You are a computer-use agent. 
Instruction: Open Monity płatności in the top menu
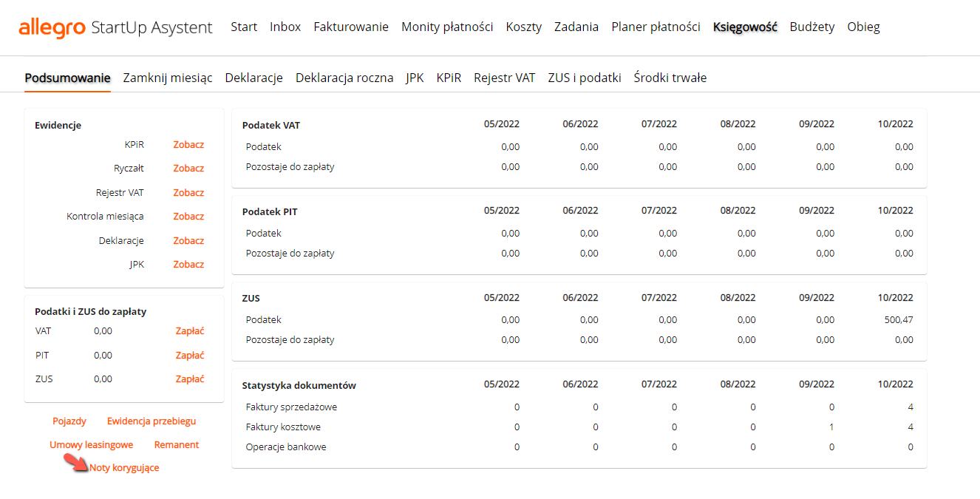[447, 27]
